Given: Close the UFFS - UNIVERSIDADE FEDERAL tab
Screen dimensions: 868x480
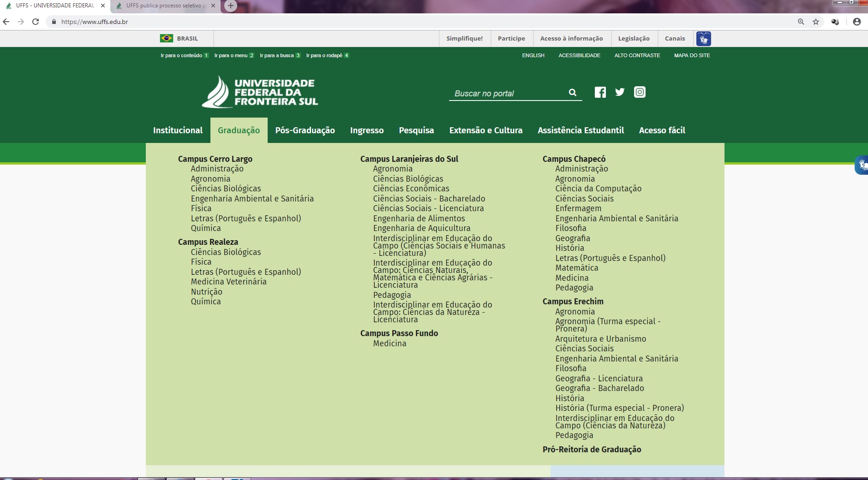Looking at the screenshot, I should (102, 6).
